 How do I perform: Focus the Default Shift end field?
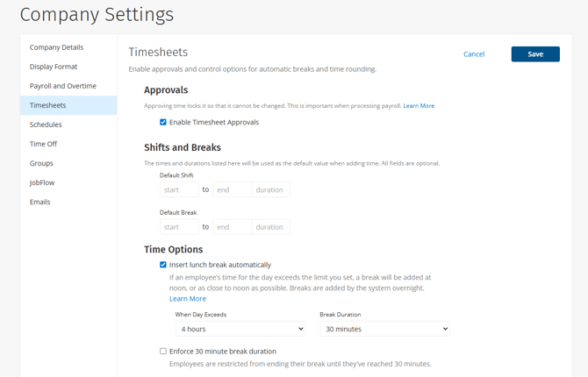pos(233,189)
